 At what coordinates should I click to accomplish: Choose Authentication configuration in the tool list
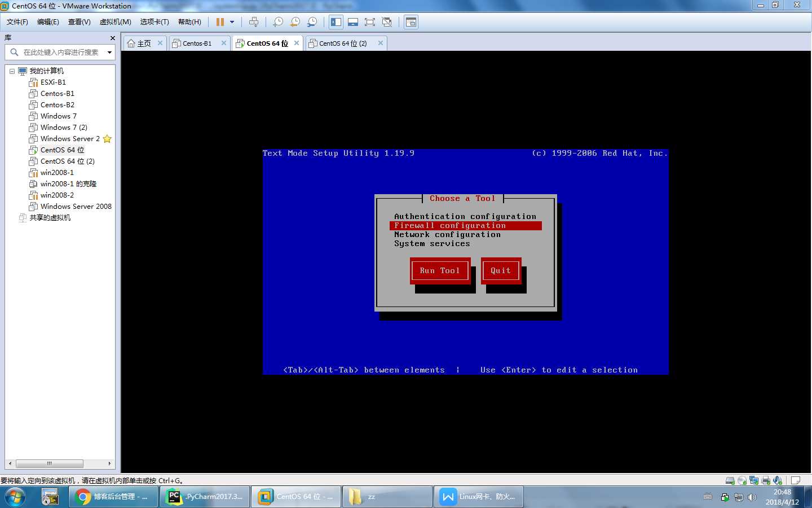(x=465, y=216)
